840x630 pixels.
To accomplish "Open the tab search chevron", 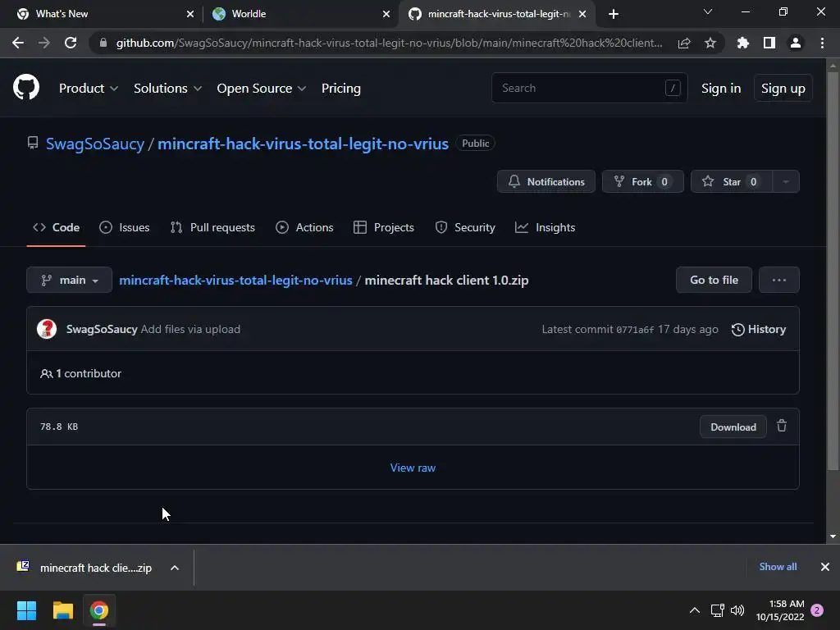I will click(708, 11).
